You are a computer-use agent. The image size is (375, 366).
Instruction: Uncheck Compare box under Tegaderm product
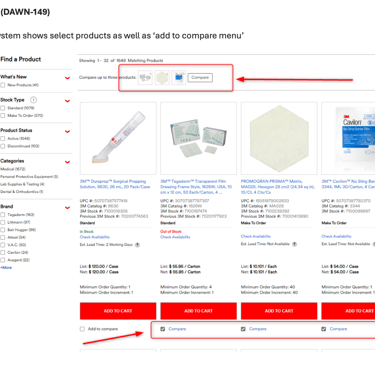pyautogui.click(x=163, y=329)
